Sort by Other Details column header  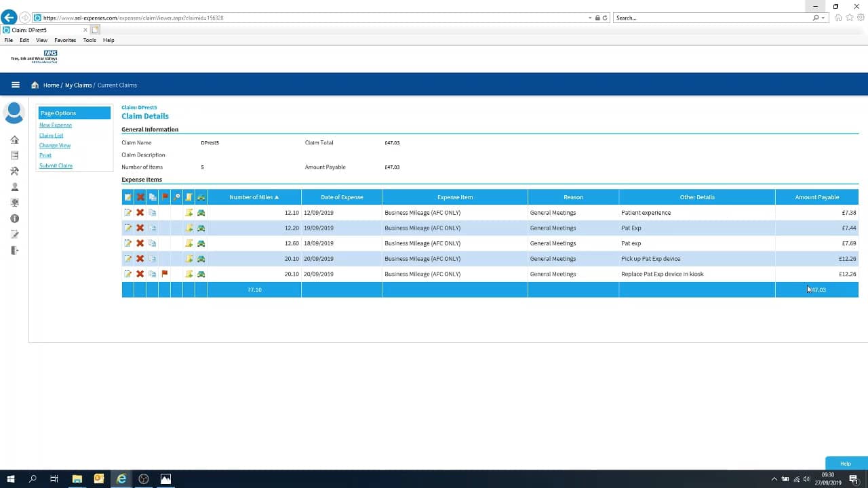click(697, 197)
